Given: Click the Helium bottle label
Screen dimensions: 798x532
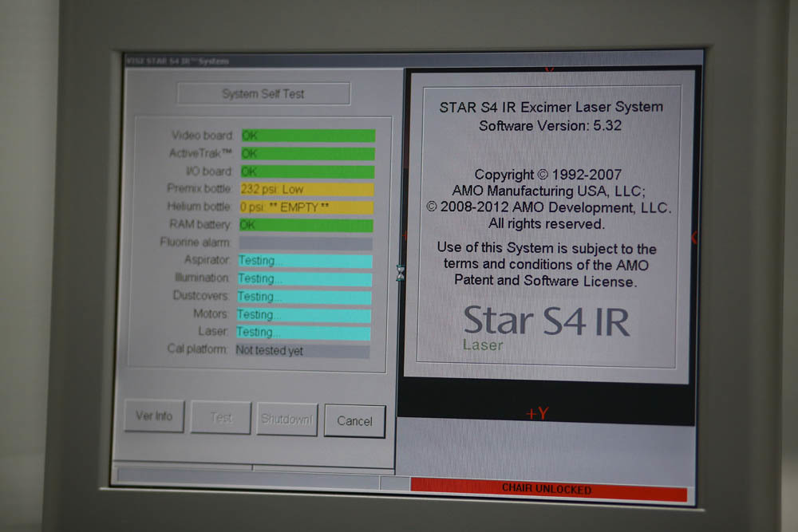Looking at the screenshot, I should tap(199, 207).
